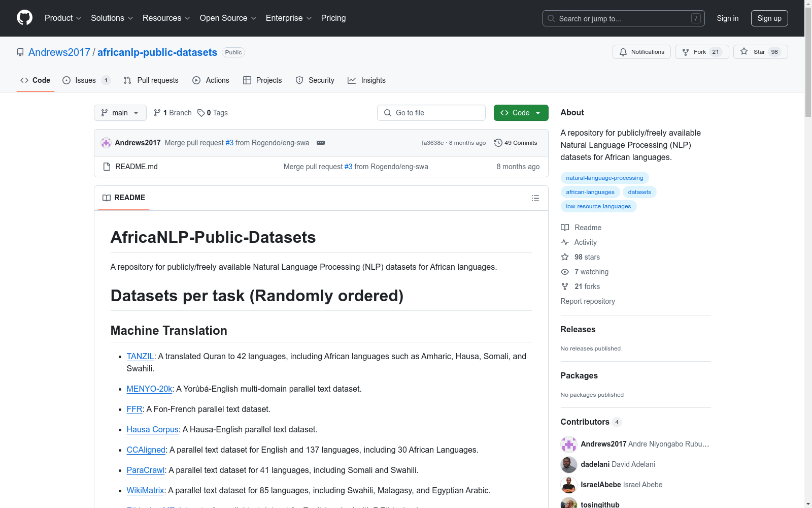Viewport: 812px width, 508px height.
Task: Select the natural-language-processing topic tag
Action: tap(604, 178)
